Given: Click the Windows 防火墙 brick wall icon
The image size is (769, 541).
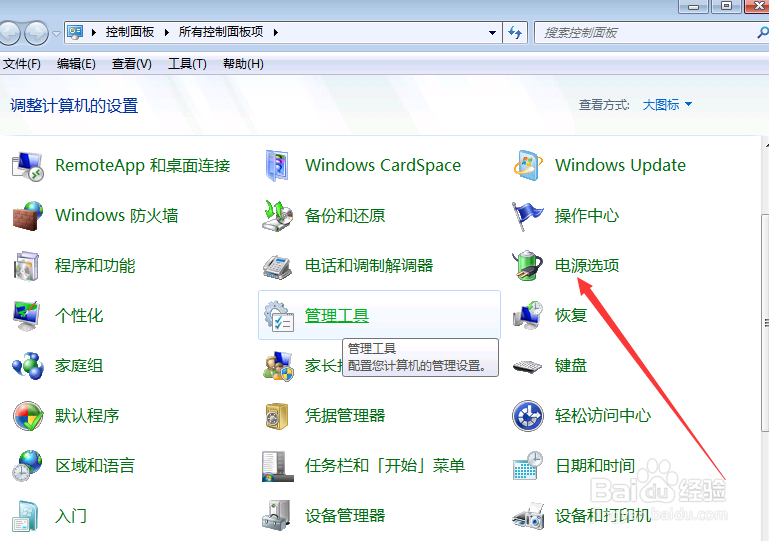Looking at the screenshot, I should point(28,216).
